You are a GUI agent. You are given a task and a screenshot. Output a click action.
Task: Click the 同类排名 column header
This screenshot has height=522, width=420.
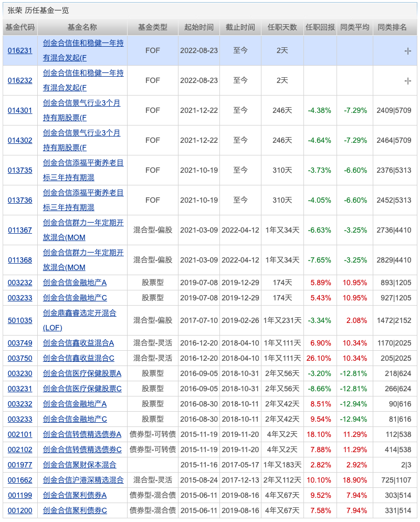click(x=392, y=27)
